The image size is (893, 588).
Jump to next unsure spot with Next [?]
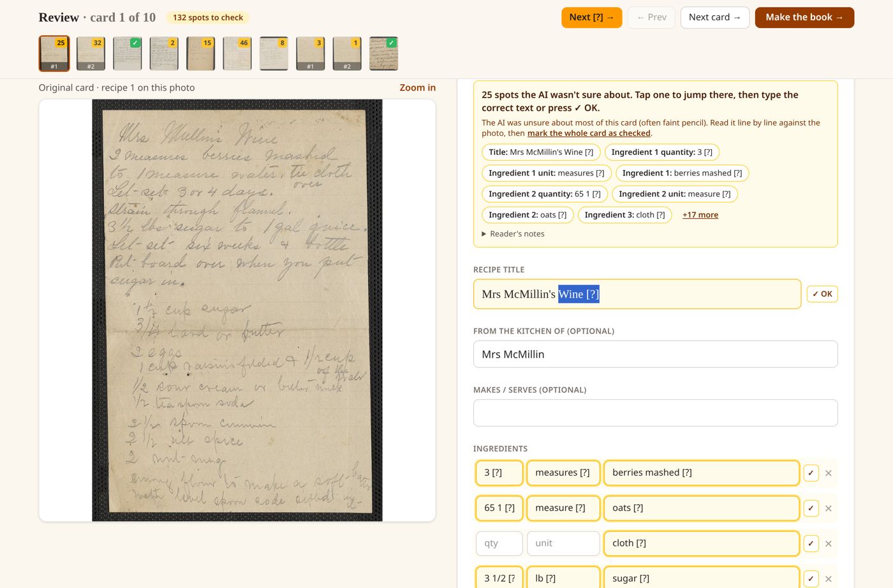(x=591, y=17)
